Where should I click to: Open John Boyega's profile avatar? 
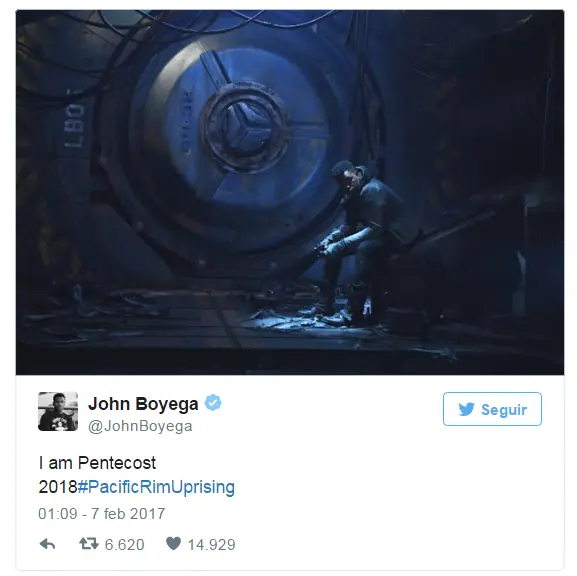tap(58, 411)
